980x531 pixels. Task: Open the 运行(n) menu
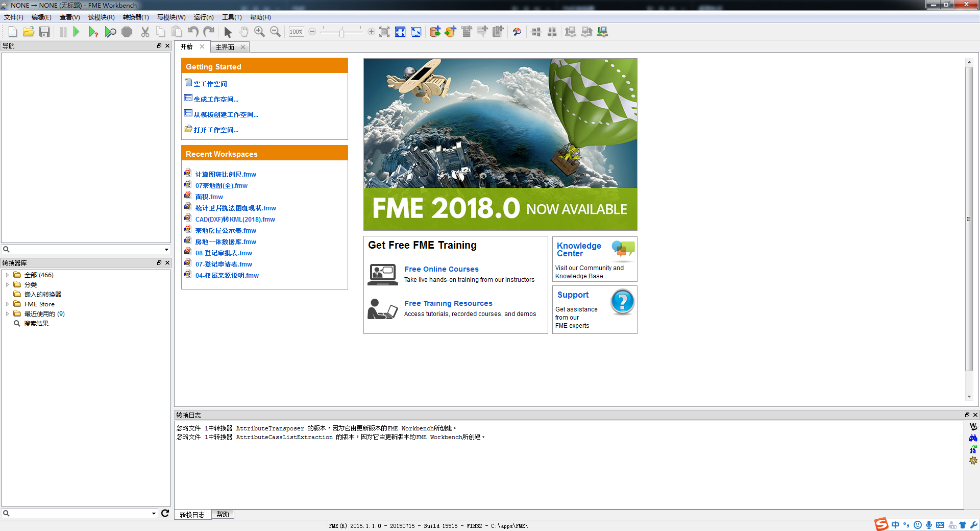[204, 17]
